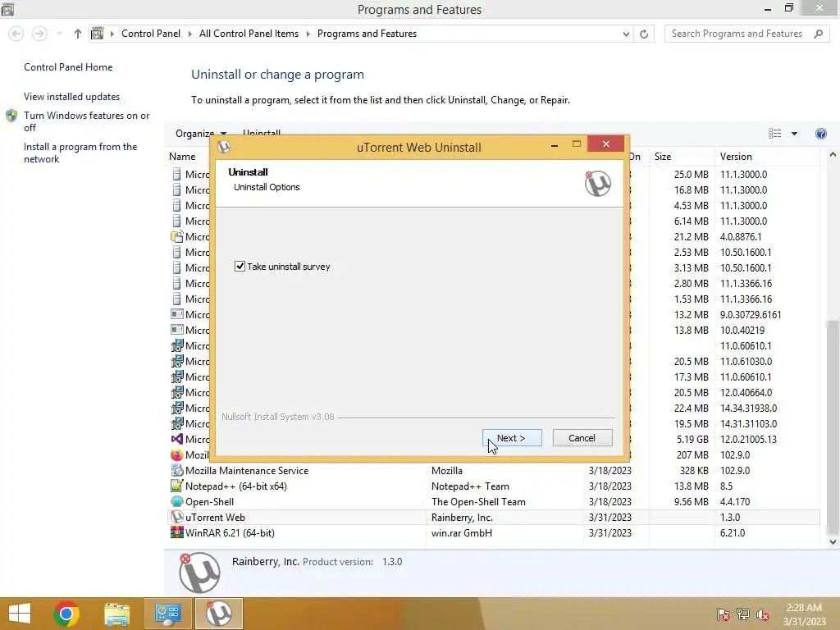The image size is (840, 630).
Task: Click the muted volume tray icon
Action: 763,614
